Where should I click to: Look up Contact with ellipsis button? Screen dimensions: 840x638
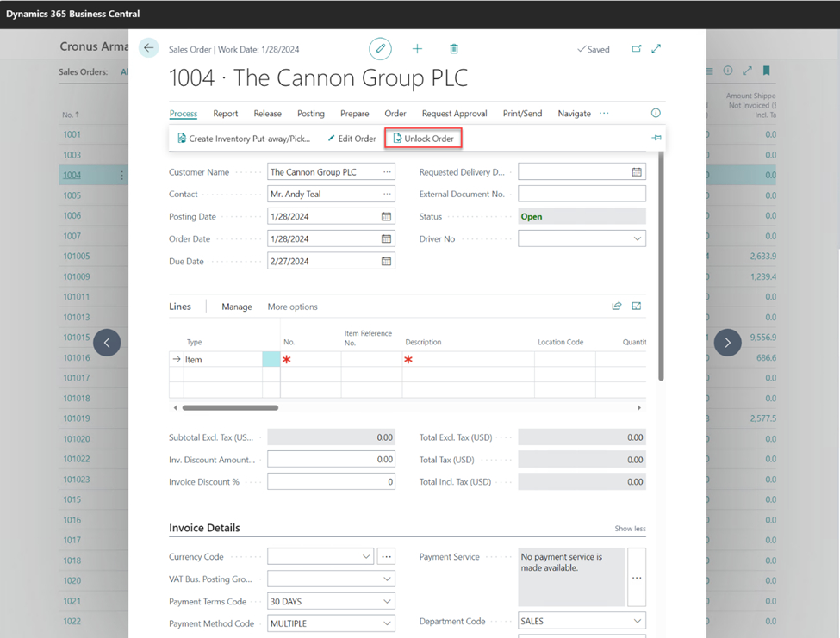point(387,194)
